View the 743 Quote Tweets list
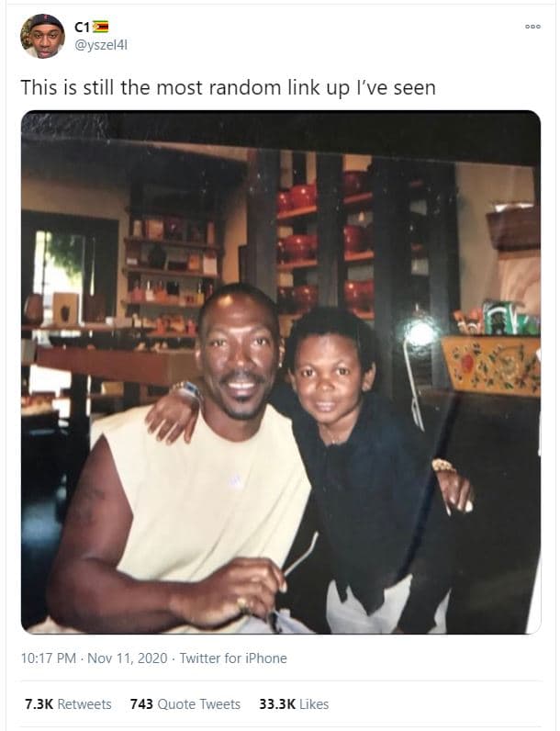The height and width of the screenshot is (731, 560). click(x=185, y=704)
